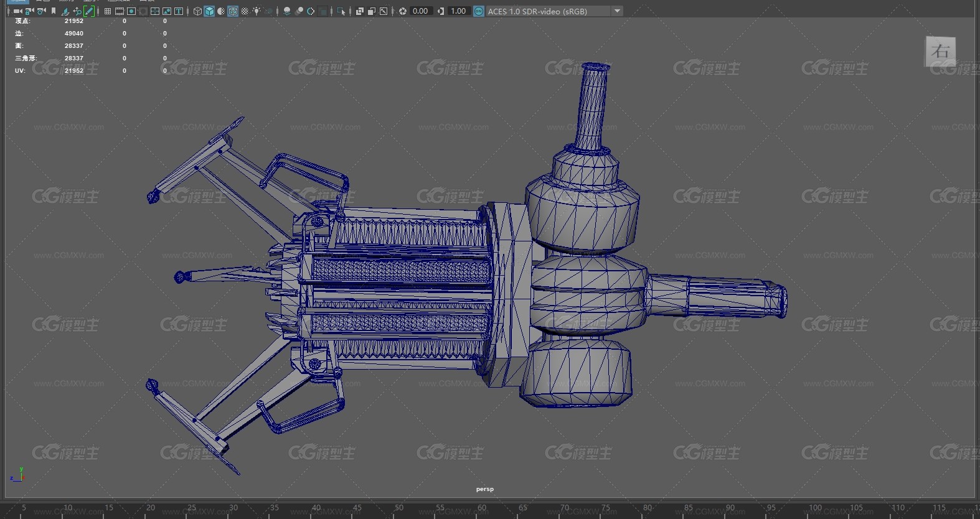The width and height of the screenshot is (980, 519).
Task: Click the Exposure value field 0.00
Action: coord(421,11)
